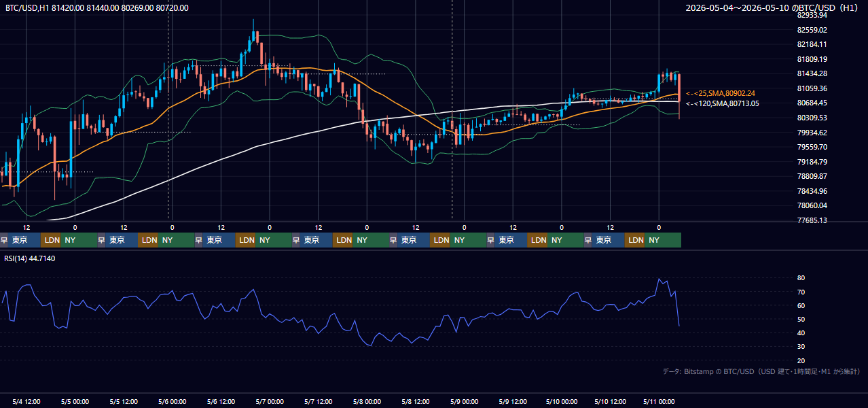868x408 pixels.
Task: Click the 79184.79 price axis label
Action: tap(812, 162)
